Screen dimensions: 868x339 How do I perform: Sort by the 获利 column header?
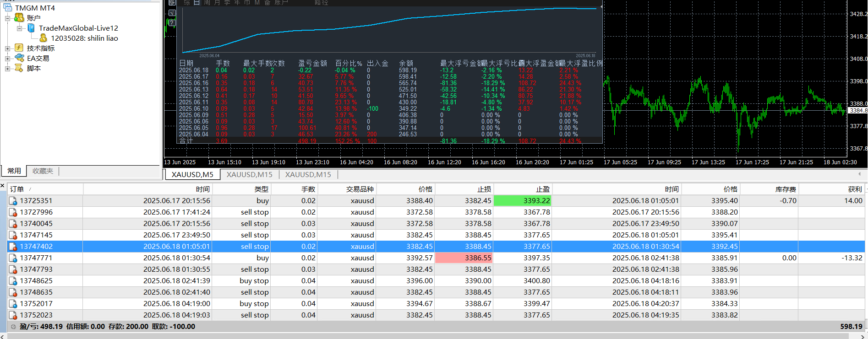tap(831, 189)
